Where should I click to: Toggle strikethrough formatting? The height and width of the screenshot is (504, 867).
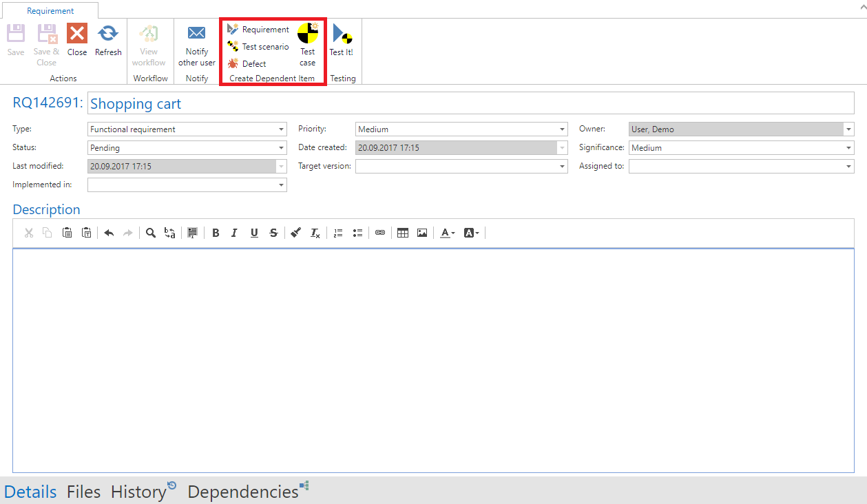[x=273, y=233]
